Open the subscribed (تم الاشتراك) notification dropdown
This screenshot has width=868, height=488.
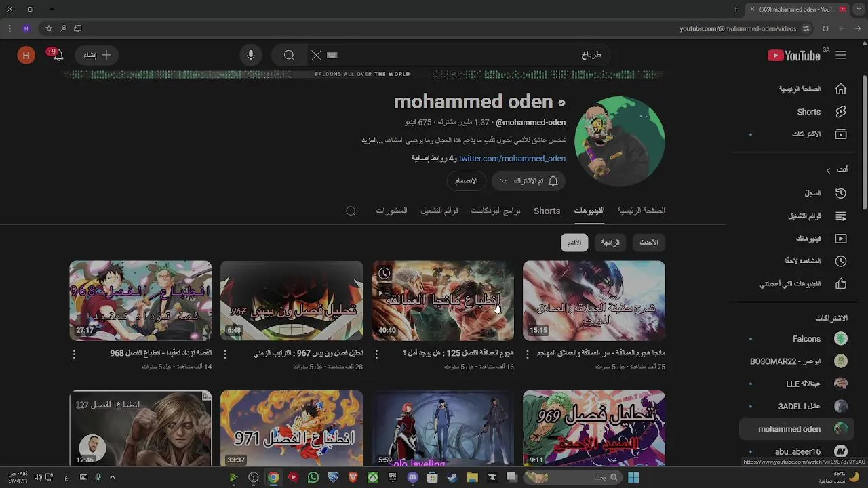click(529, 181)
